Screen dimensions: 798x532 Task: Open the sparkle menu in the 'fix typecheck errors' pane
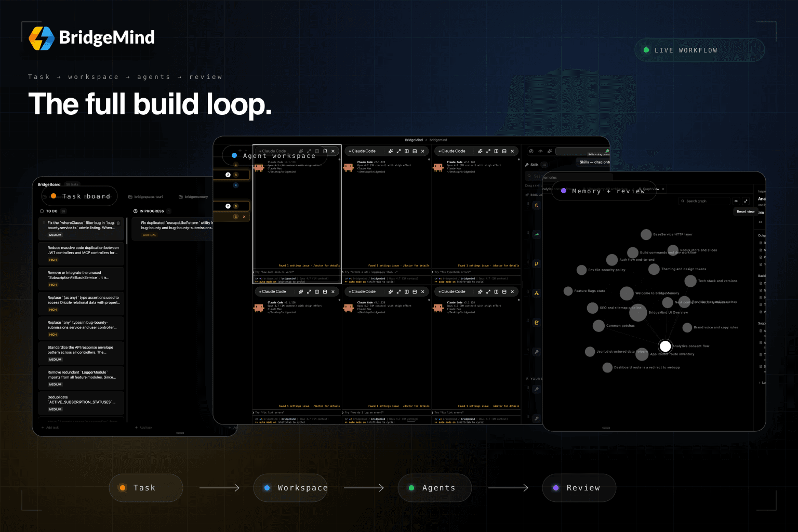click(480, 151)
